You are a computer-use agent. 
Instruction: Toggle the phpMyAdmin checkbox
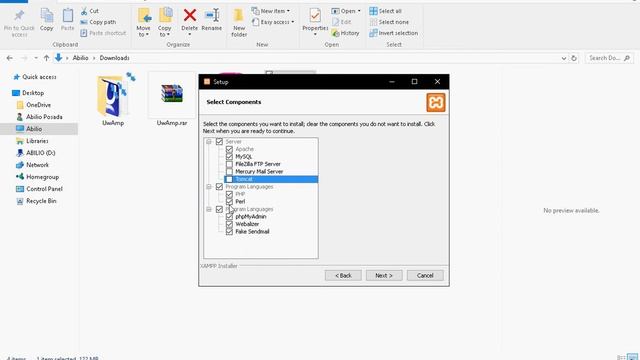pos(229,217)
